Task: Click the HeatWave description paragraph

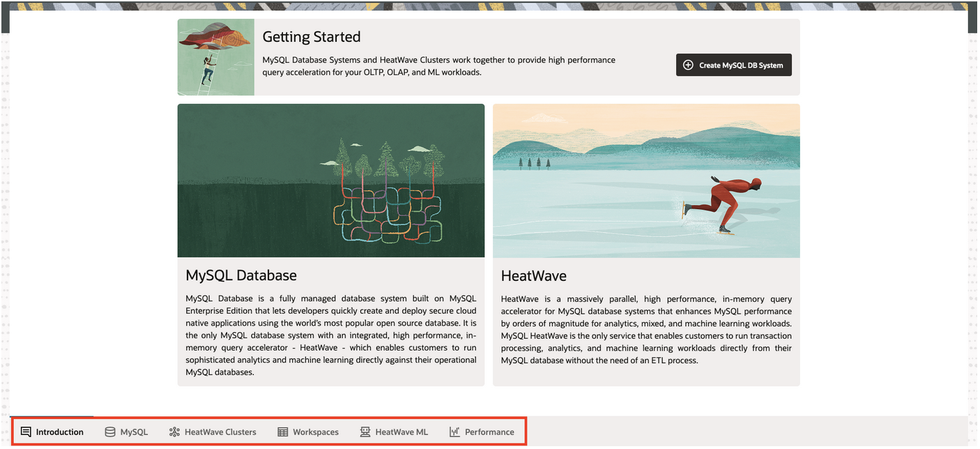Action: pyautogui.click(x=646, y=330)
